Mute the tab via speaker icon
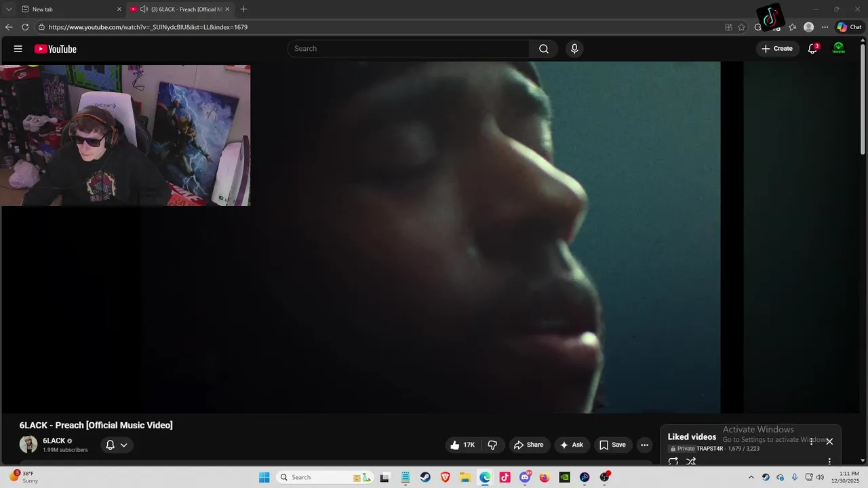The width and height of the screenshot is (868, 488). click(144, 9)
